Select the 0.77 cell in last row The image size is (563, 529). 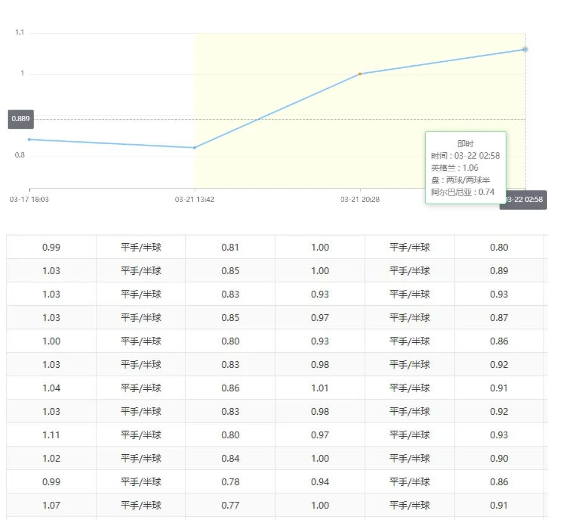tap(230, 505)
